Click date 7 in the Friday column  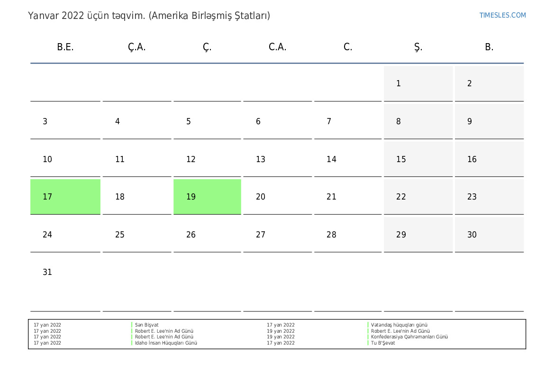348,121
